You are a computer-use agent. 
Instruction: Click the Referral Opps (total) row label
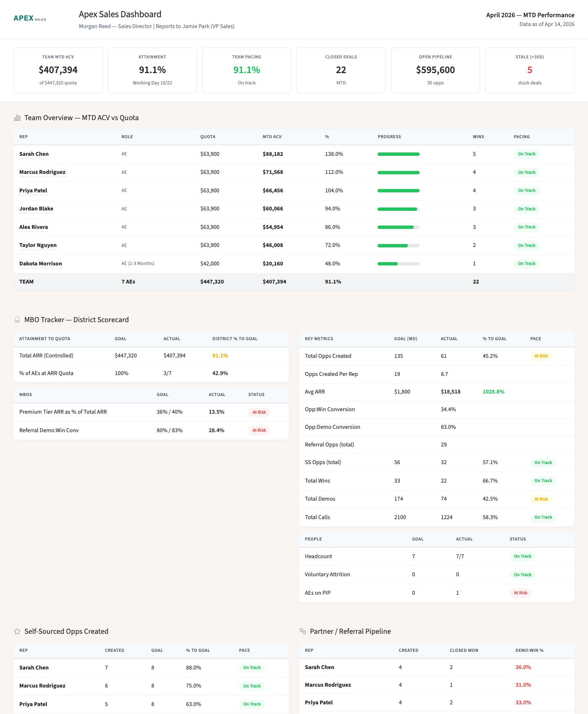click(x=329, y=445)
